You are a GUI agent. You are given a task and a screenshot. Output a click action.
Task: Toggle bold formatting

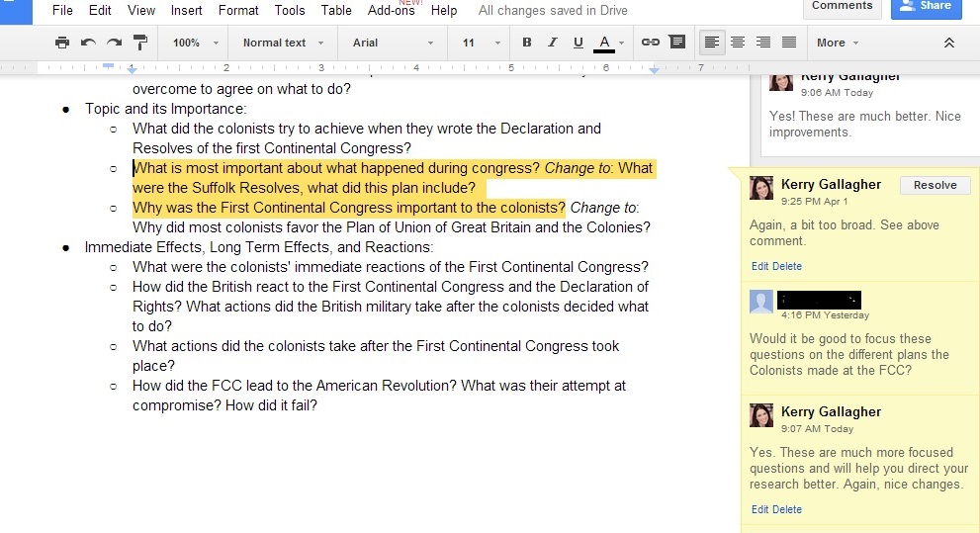pyautogui.click(x=527, y=43)
